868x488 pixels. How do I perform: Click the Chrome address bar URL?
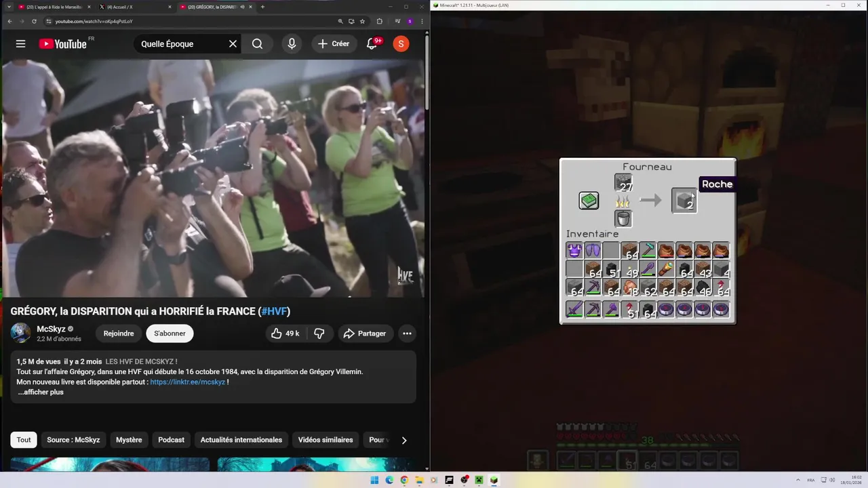pos(94,21)
